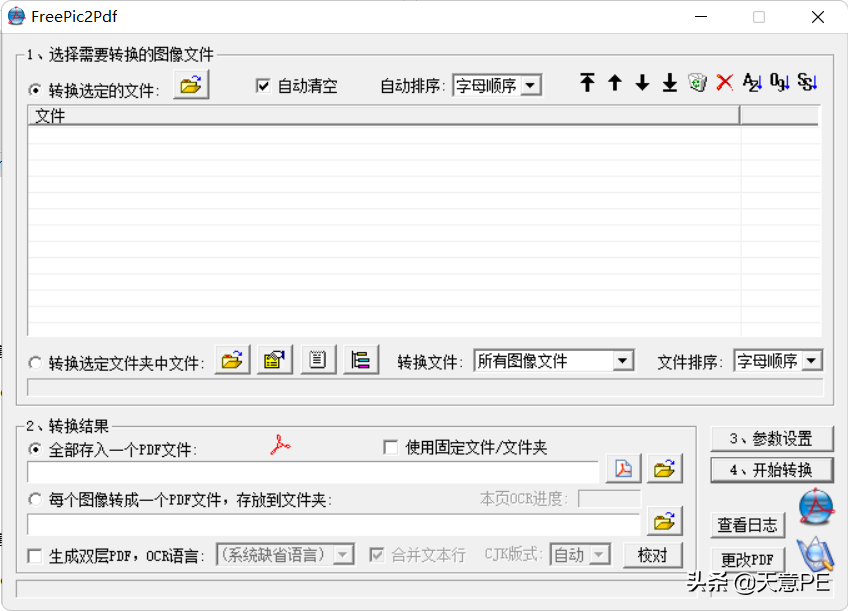Choose output PDF file with PDF icon button
848x611 pixels.
(624, 468)
